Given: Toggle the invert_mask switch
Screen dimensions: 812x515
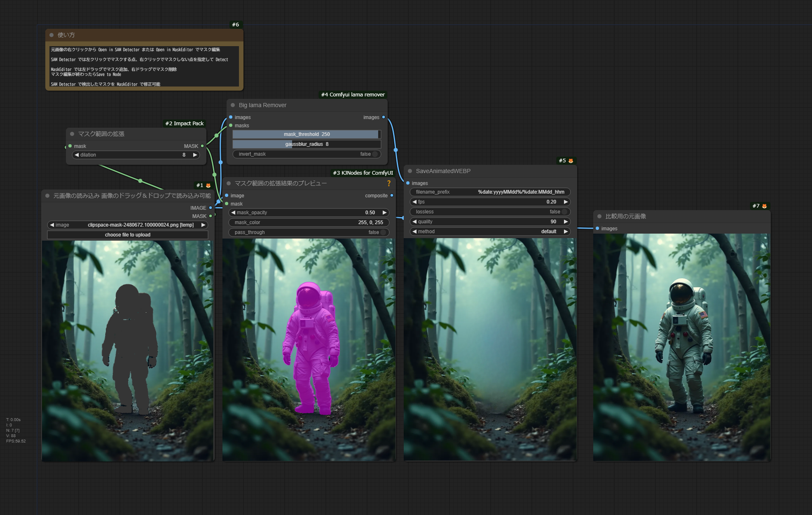Looking at the screenshot, I should [x=374, y=154].
